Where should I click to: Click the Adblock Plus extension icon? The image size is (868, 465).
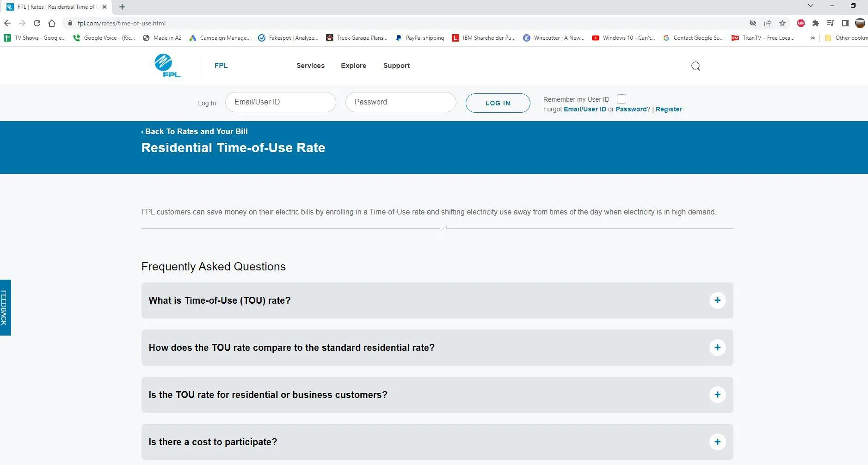801,23
